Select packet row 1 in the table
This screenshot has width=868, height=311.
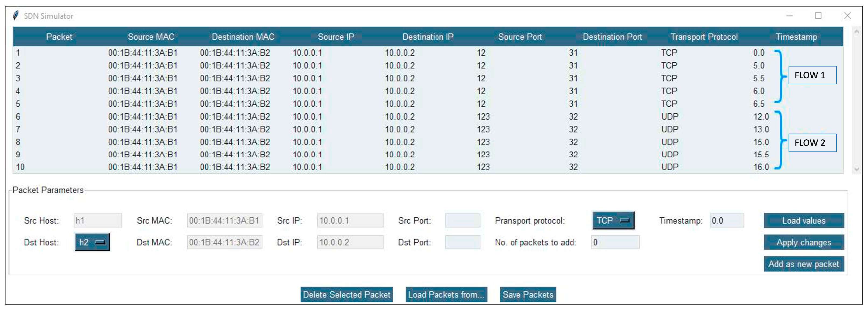tap(236, 53)
